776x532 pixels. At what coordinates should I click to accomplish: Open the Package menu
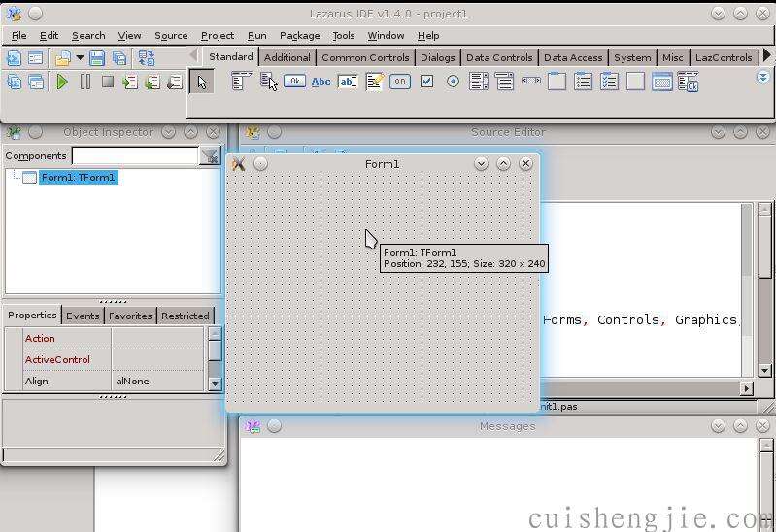[299, 36]
